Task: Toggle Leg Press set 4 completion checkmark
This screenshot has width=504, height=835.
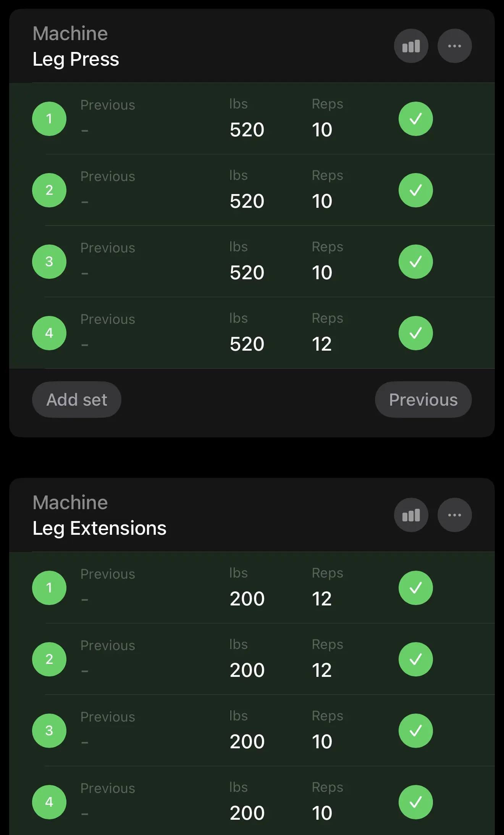Action: point(415,333)
